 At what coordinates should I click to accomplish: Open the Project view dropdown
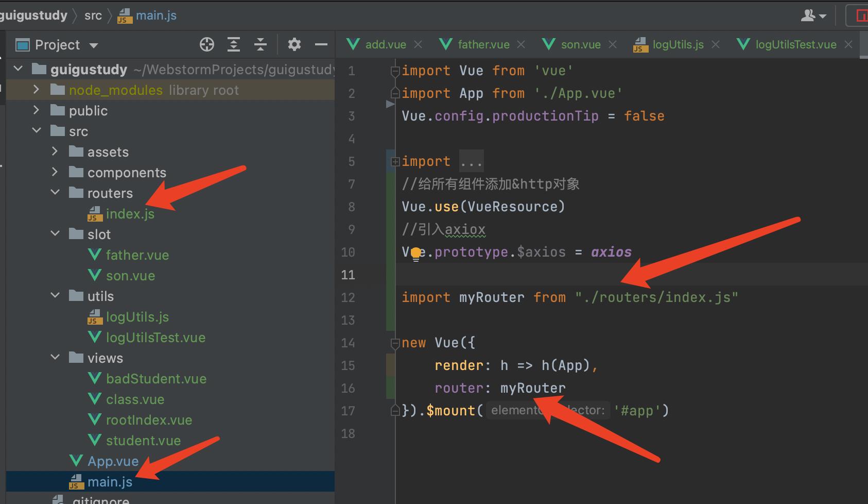click(94, 45)
